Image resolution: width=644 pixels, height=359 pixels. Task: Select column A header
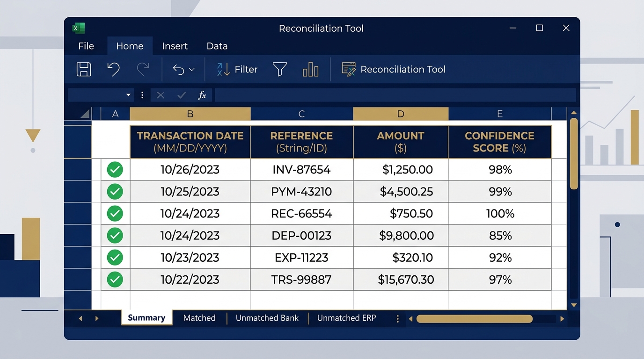click(115, 114)
